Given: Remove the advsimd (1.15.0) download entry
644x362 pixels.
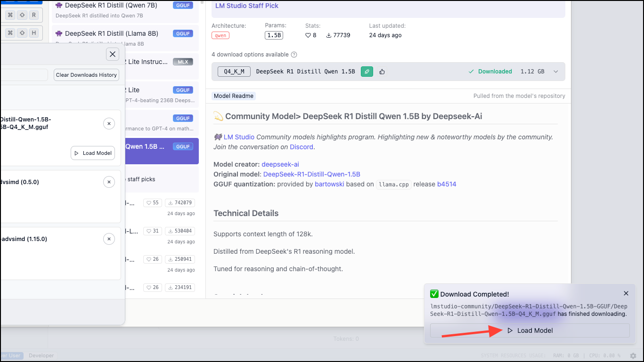Looking at the screenshot, I should click(109, 239).
